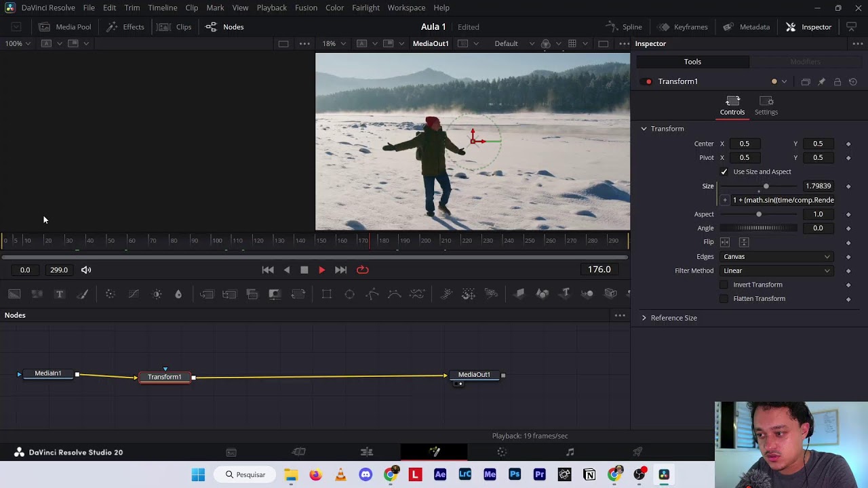Image resolution: width=868 pixels, height=488 pixels.
Task: Open the Edges Canvas dropdown
Action: [x=776, y=257]
